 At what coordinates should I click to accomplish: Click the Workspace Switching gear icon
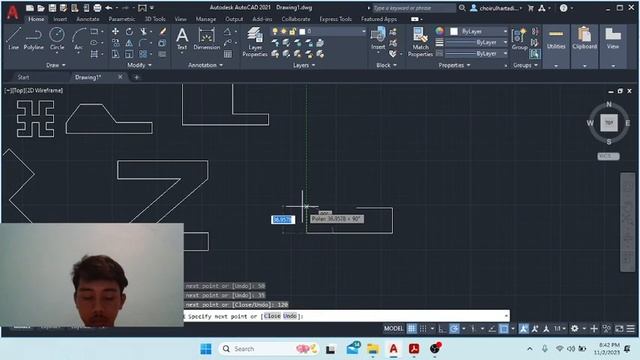tap(574, 329)
